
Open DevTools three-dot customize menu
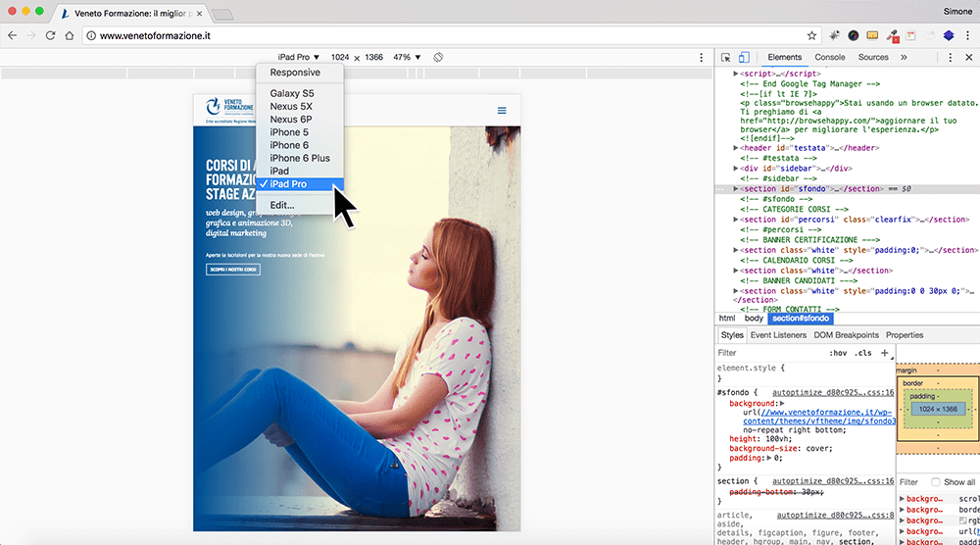coord(950,57)
